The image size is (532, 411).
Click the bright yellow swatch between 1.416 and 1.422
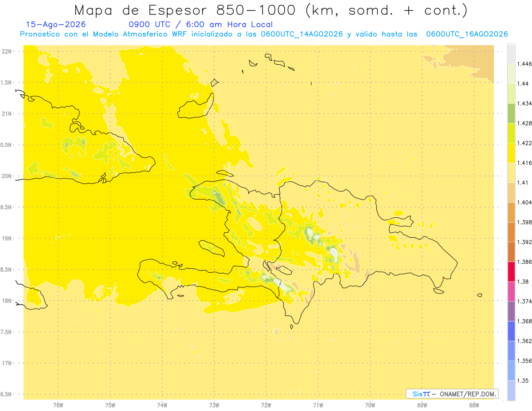tap(511, 153)
